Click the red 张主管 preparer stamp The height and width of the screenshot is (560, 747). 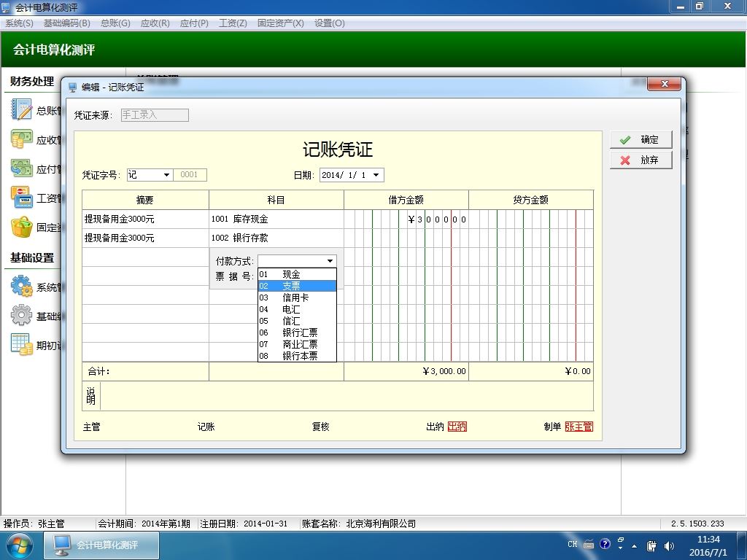[x=578, y=427]
